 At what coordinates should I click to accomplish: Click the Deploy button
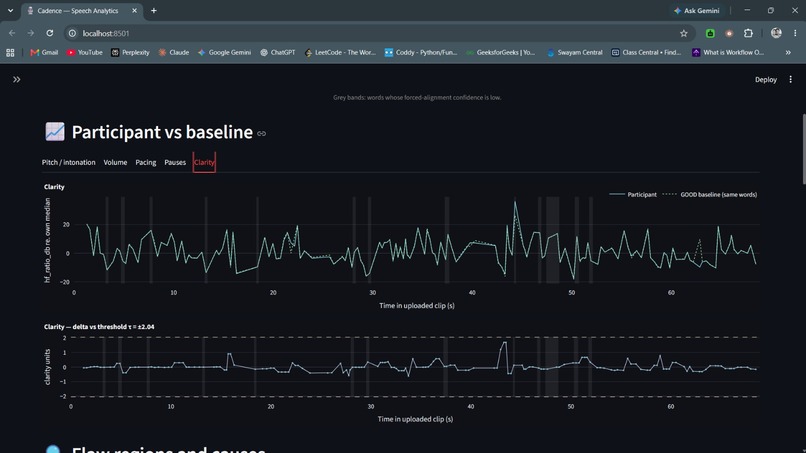coord(765,79)
